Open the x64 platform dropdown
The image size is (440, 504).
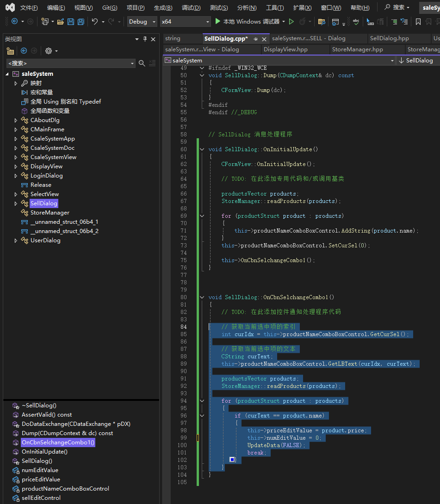[207, 22]
